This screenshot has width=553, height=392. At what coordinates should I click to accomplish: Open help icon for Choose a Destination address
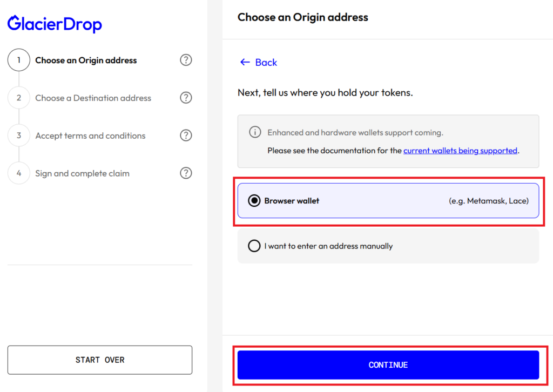[x=186, y=98]
